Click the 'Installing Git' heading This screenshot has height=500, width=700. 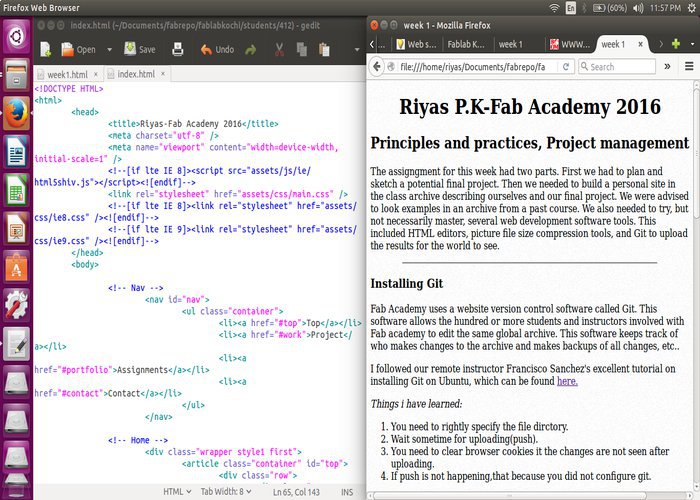pyautogui.click(x=406, y=283)
